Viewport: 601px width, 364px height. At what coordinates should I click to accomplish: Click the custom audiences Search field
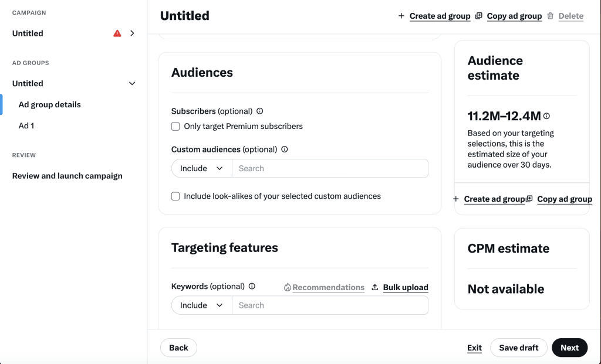pyautogui.click(x=330, y=168)
